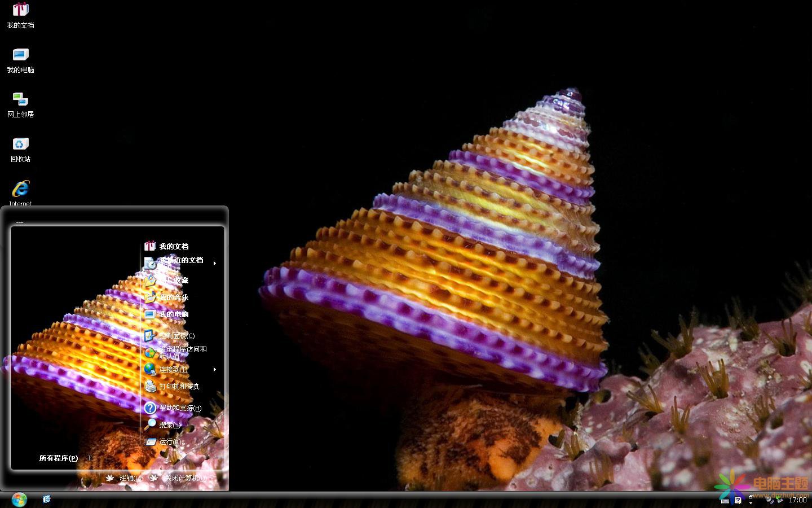812x508 pixels.
Task: Expand the 连接到(T) submenu
Action: tap(179, 369)
